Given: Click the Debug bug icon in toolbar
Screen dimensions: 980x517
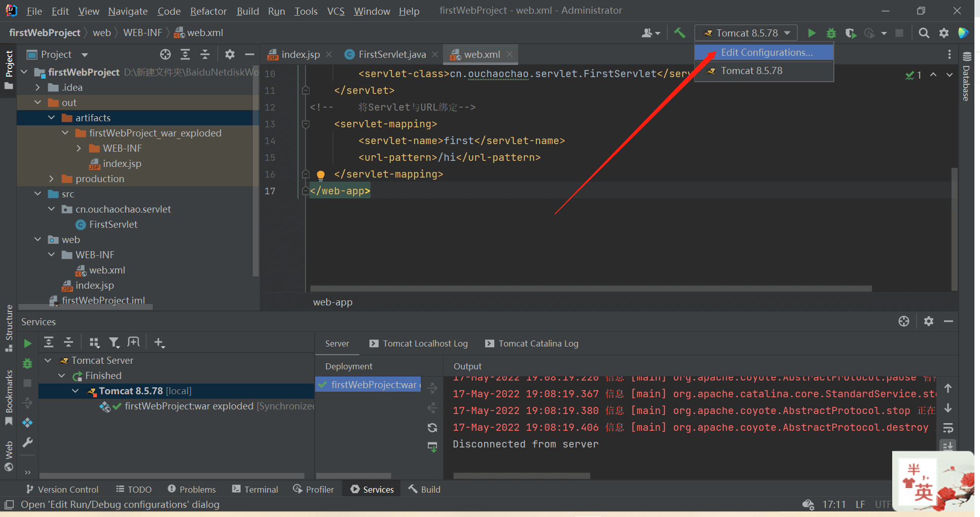Looking at the screenshot, I should pyautogui.click(x=831, y=33).
